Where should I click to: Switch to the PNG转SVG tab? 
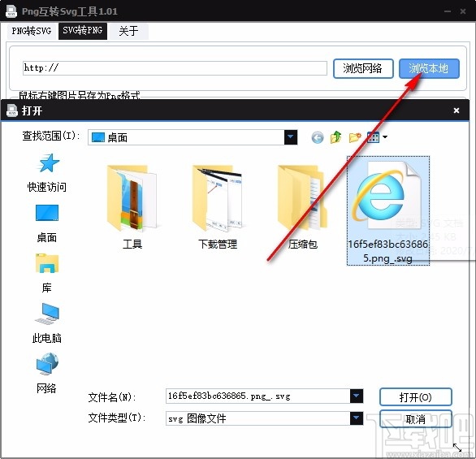click(x=32, y=31)
